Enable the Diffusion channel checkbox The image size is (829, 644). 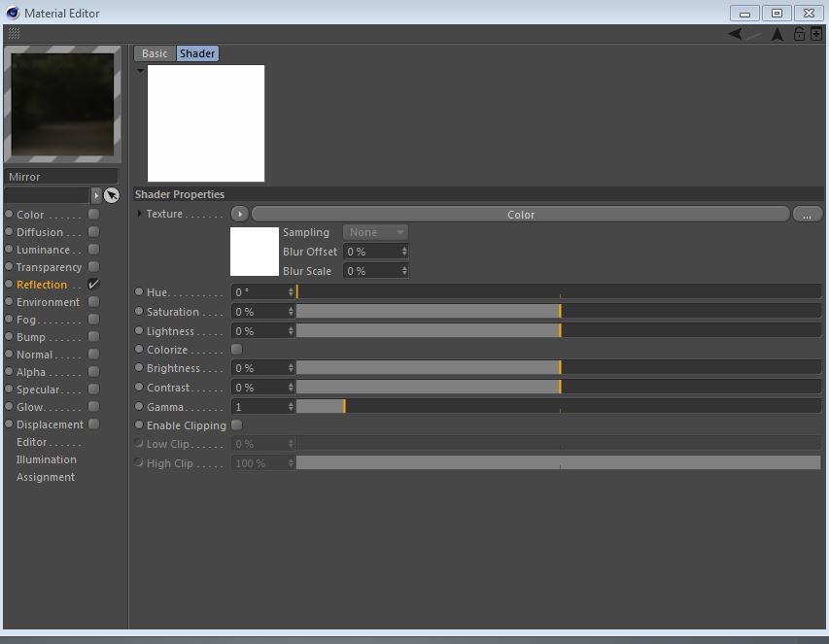[94, 231]
